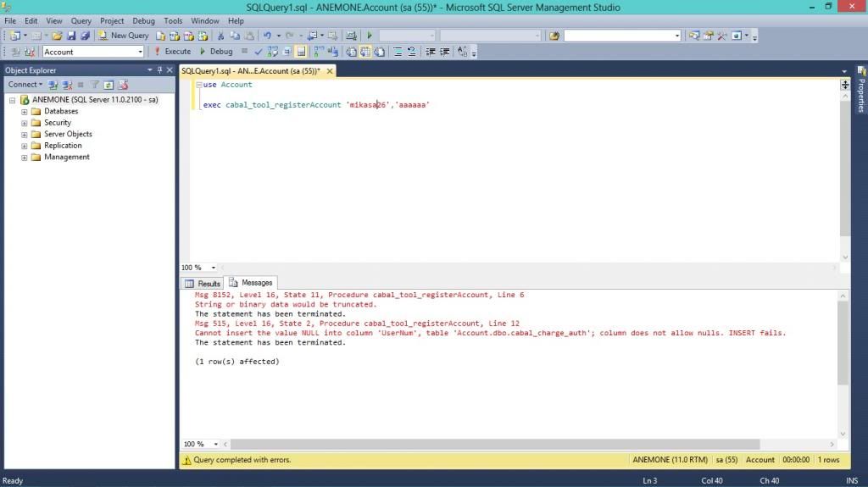Image resolution: width=868 pixels, height=487 pixels.
Task: Collapse the 'use Account' code region
Action: [198, 85]
